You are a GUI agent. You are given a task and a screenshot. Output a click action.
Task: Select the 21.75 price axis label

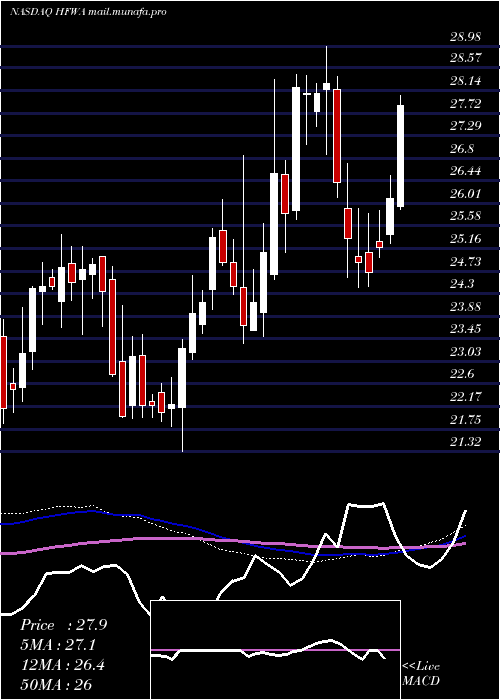(x=466, y=420)
